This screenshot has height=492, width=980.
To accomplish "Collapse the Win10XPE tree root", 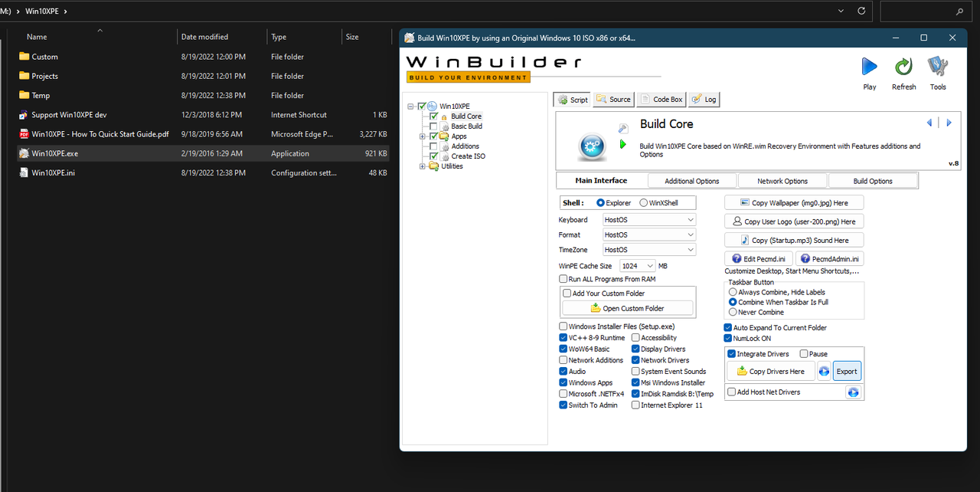I will tap(411, 106).
